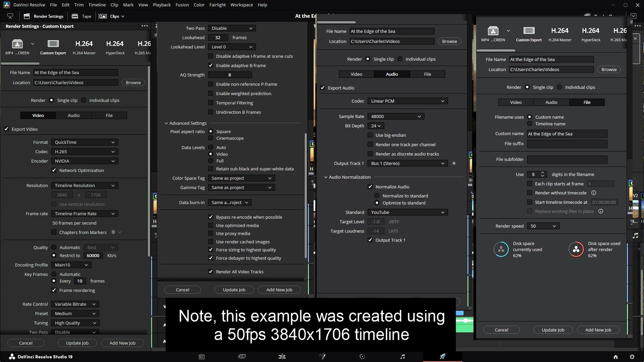This screenshot has width=644, height=362.
Task: Open the Mark menu
Action: coord(128,5)
